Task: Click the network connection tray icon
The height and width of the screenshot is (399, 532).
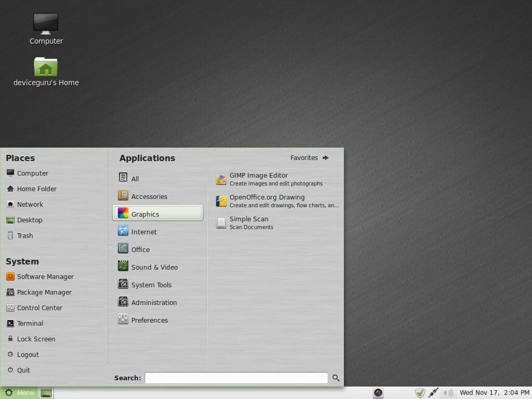Action: pos(433,393)
